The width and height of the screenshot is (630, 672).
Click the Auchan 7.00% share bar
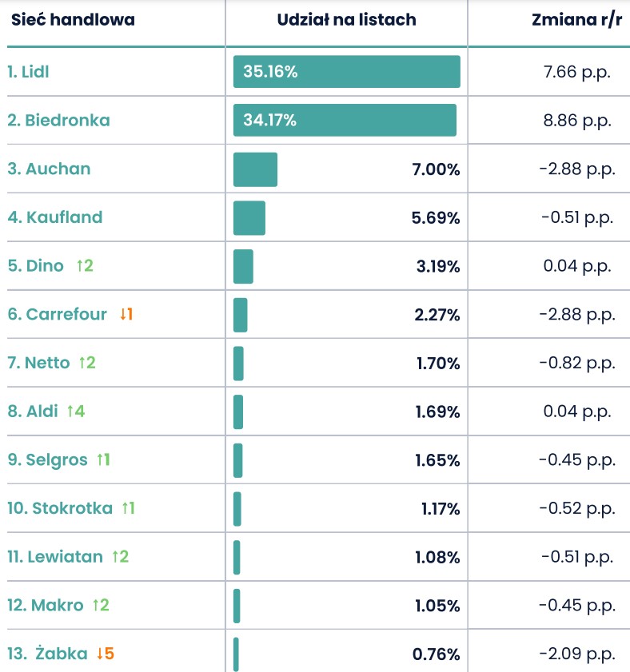[x=255, y=169]
